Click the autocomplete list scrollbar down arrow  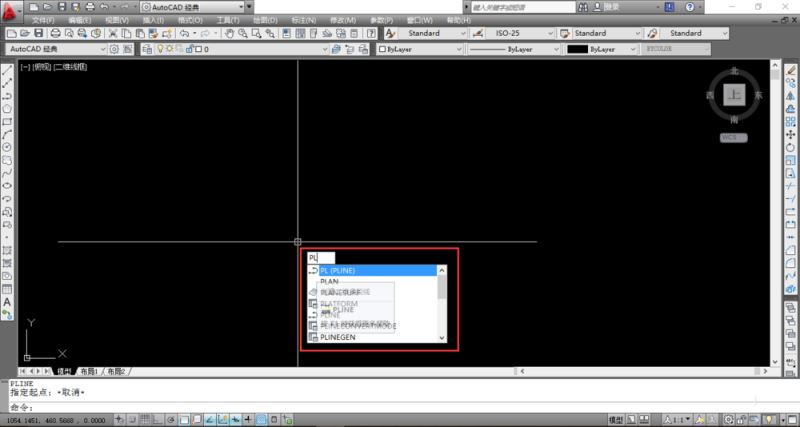[x=442, y=338]
